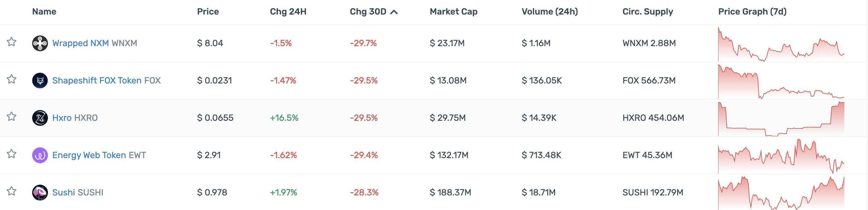The image size is (868, 210).
Task: Click the Chg 30D sort arrow
Action: (x=394, y=12)
